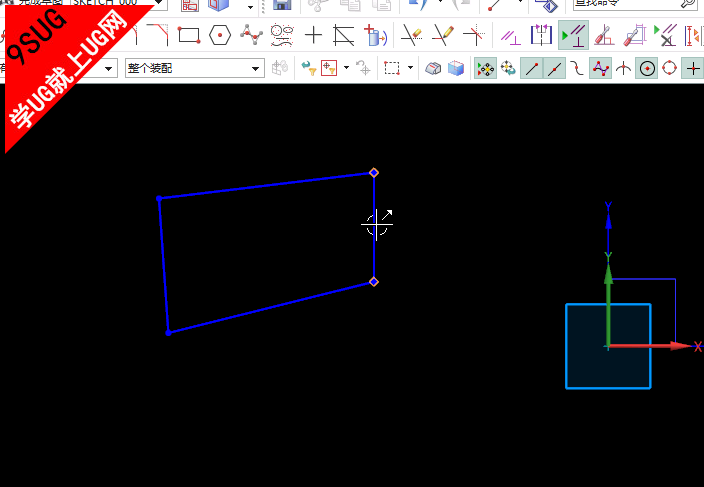Viewport: 704px width, 487px height.
Task: Click the top-left sketch vertex
Action: click(x=159, y=198)
